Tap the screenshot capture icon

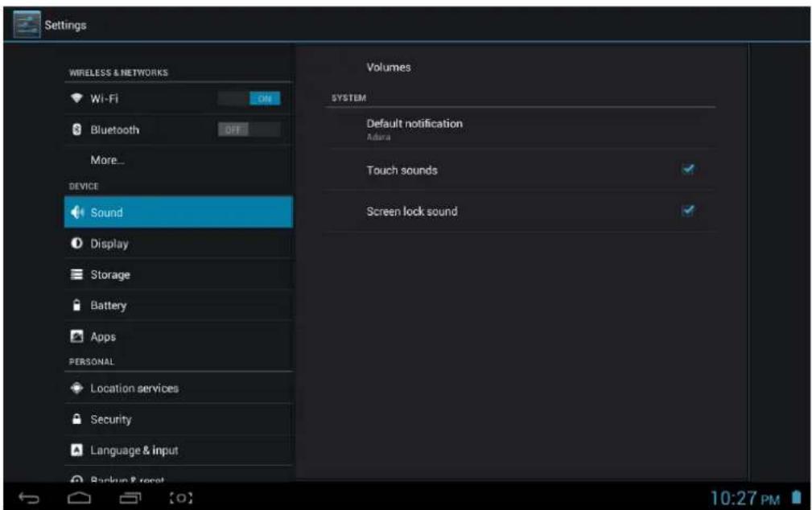point(181,498)
